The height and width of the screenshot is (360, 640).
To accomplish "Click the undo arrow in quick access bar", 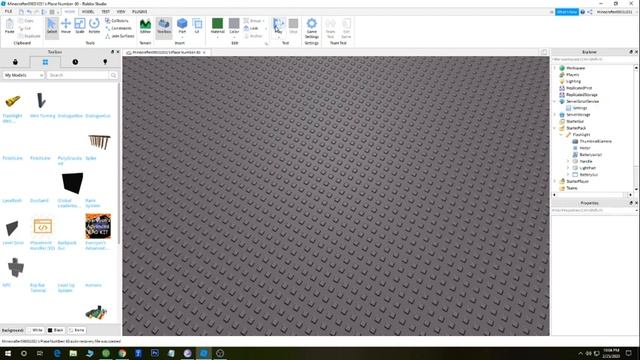I will point(29,12).
